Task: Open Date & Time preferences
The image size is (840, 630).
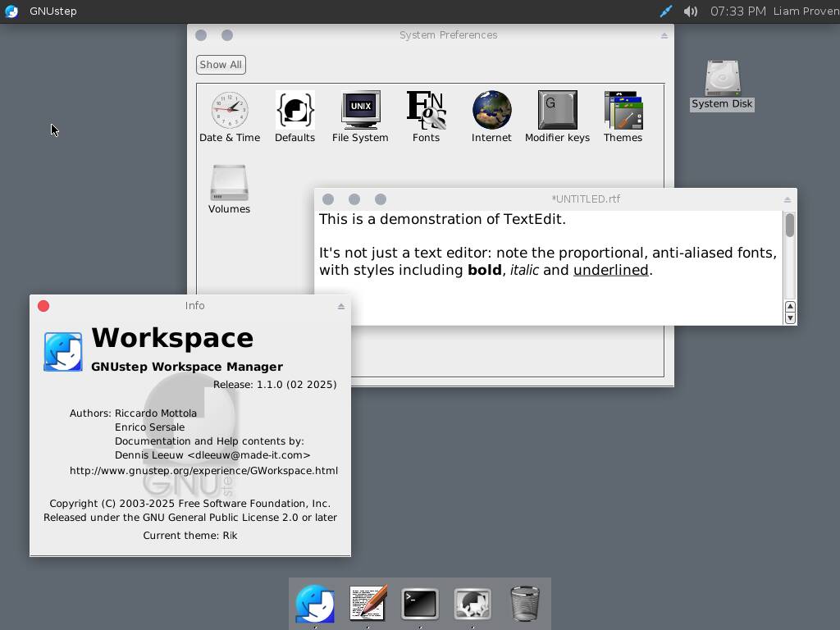Action: coord(230,111)
